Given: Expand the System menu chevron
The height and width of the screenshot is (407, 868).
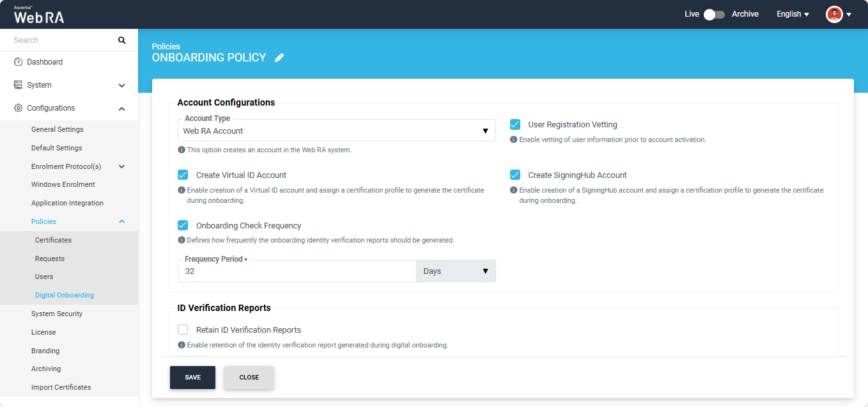Looking at the screenshot, I should coord(121,85).
